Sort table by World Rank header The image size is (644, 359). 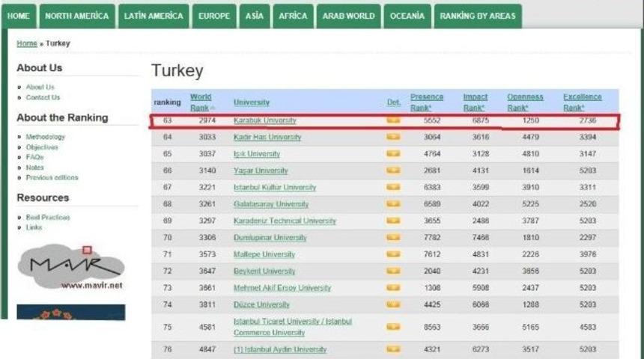point(201,102)
